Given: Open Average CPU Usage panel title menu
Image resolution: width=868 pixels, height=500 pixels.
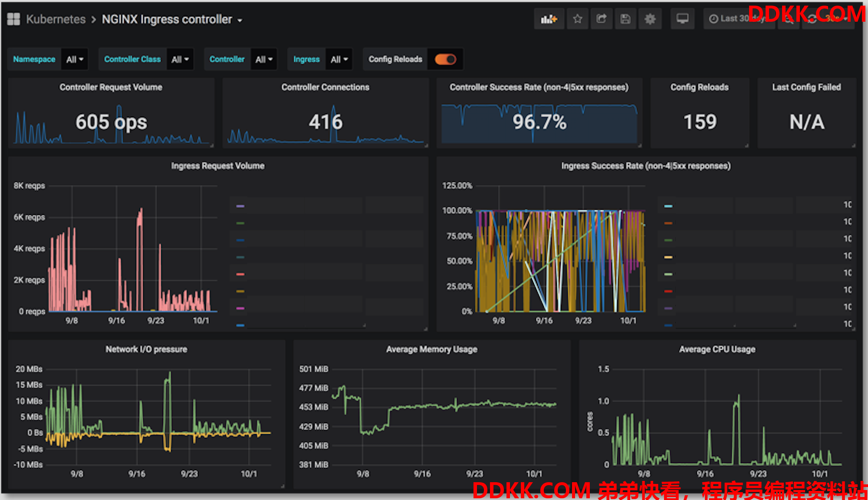Looking at the screenshot, I should coord(717,349).
